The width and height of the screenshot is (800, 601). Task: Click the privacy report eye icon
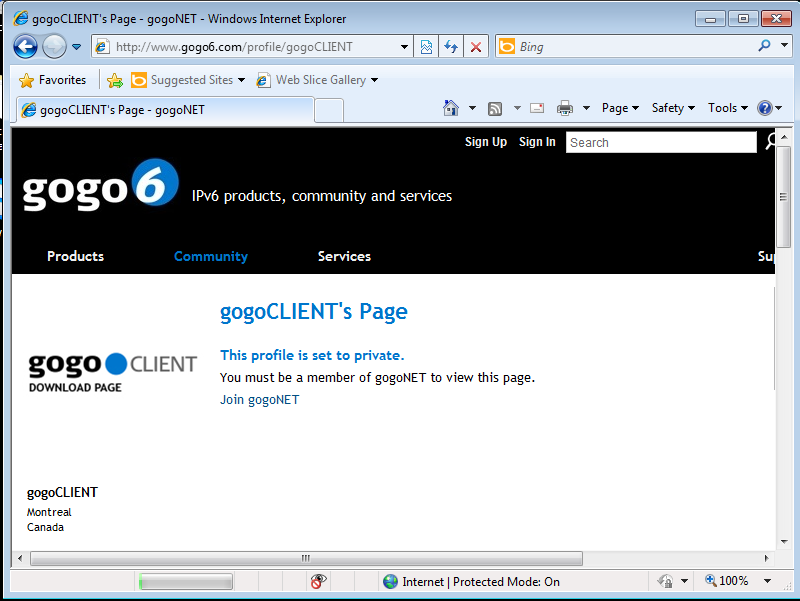coord(318,581)
